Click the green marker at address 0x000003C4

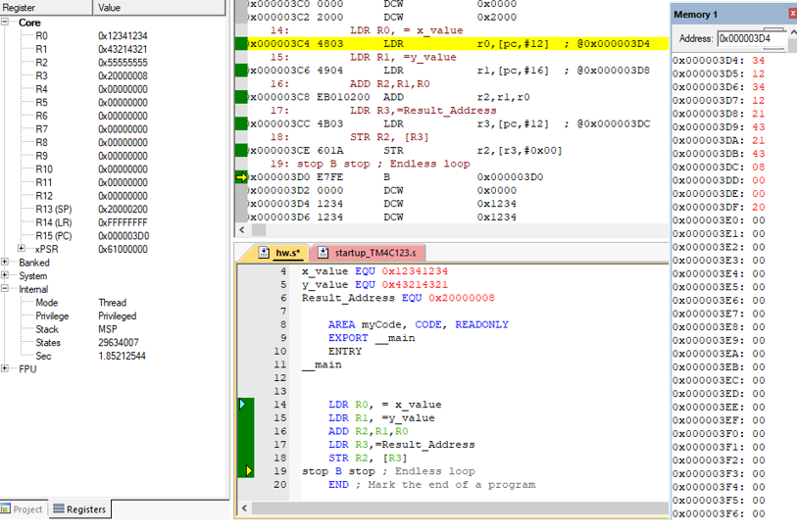coord(241,44)
